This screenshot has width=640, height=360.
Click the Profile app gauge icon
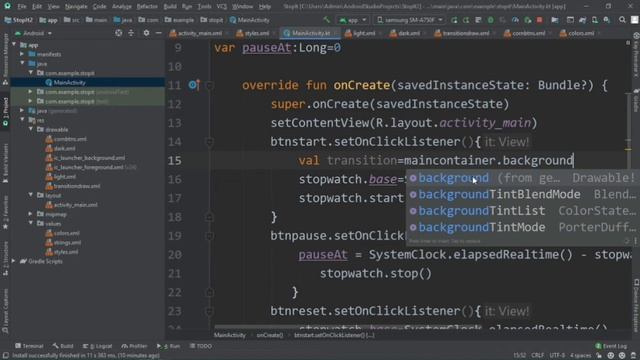(x=515, y=20)
